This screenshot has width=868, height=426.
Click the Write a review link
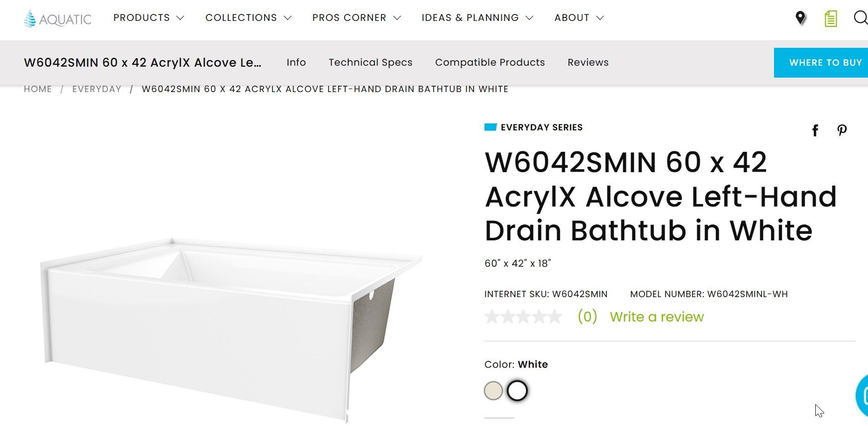[x=657, y=317]
